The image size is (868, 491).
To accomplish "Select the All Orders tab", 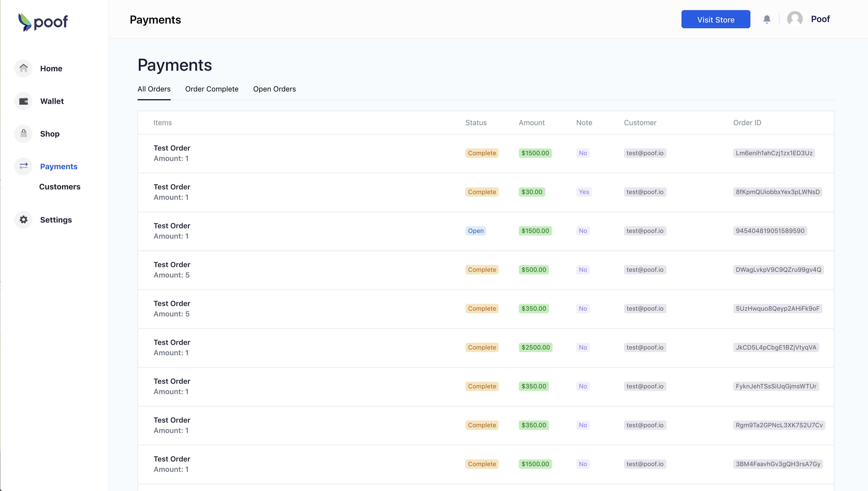I will 154,89.
